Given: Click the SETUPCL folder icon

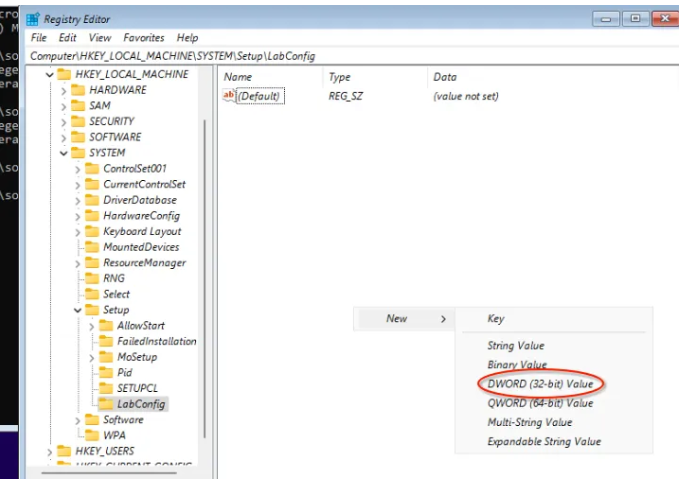Looking at the screenshot, I should (108, 388).
